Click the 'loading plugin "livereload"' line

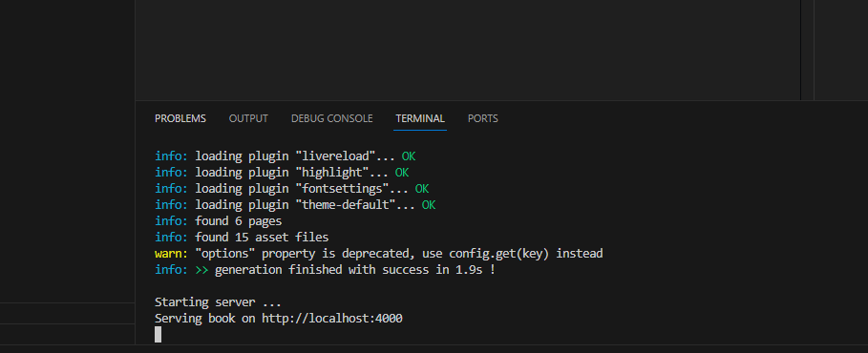[286, 156]
